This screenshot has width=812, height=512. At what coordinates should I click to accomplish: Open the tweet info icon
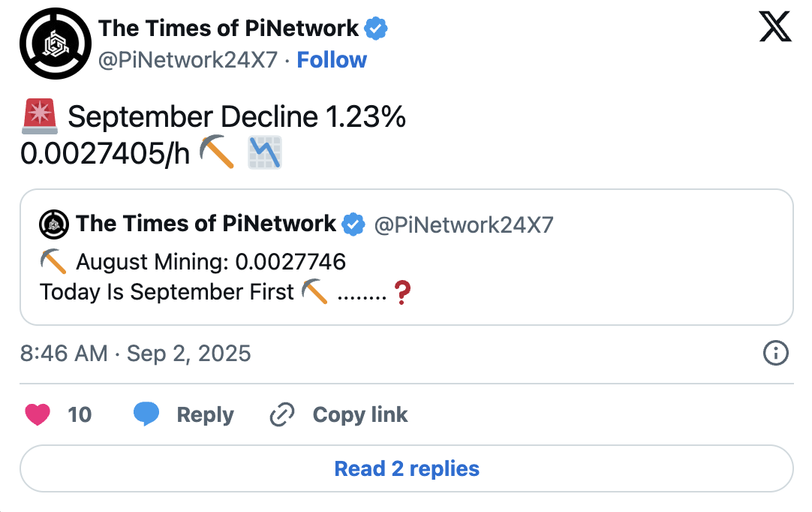coord(775,353)
